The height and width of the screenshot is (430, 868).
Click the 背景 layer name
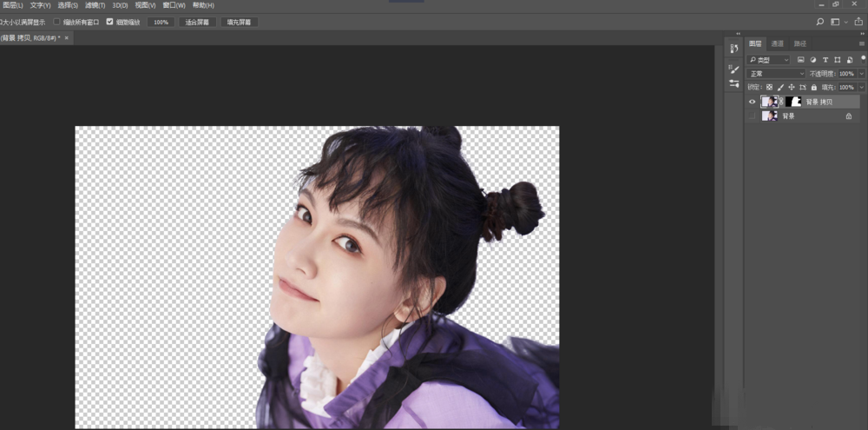point(788,116)
